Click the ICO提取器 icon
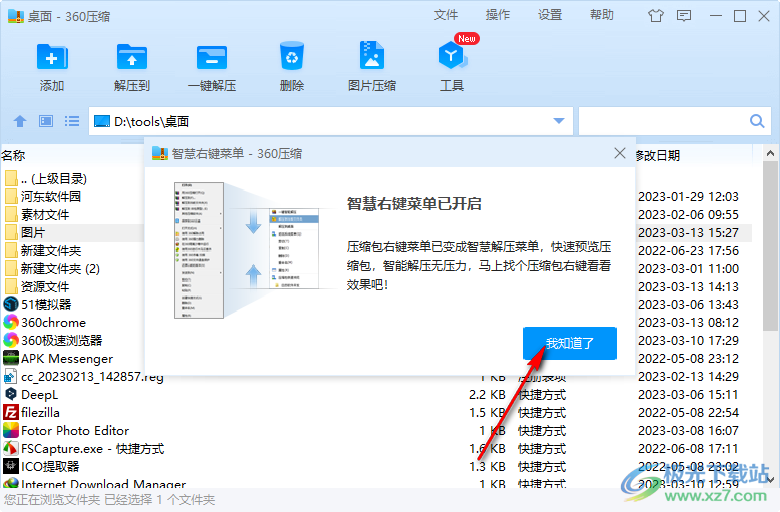The height and width of the screenshot is (512, 780). pos(10,466)
